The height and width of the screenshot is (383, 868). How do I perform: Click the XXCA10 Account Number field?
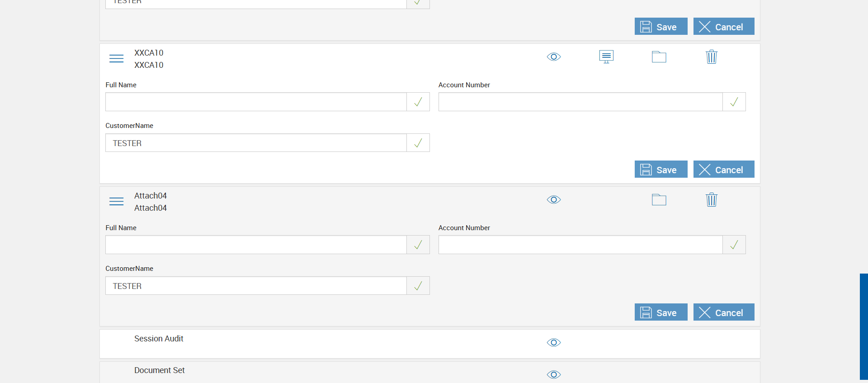click(580, 102)
